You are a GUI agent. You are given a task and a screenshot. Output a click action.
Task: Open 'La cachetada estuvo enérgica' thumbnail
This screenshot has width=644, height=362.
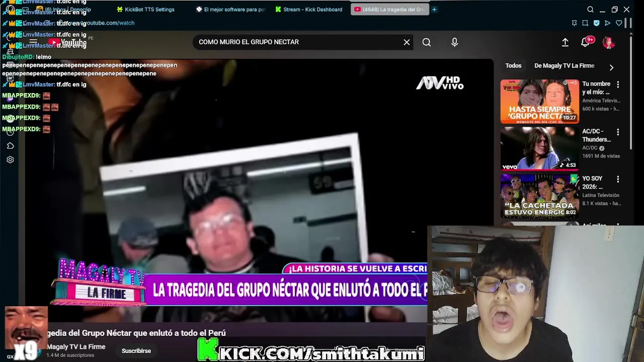coord(539,196)
